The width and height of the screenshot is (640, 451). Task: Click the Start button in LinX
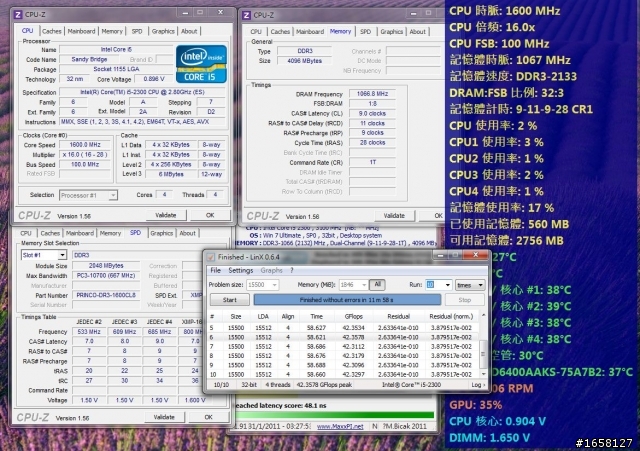tap(229, 300)
